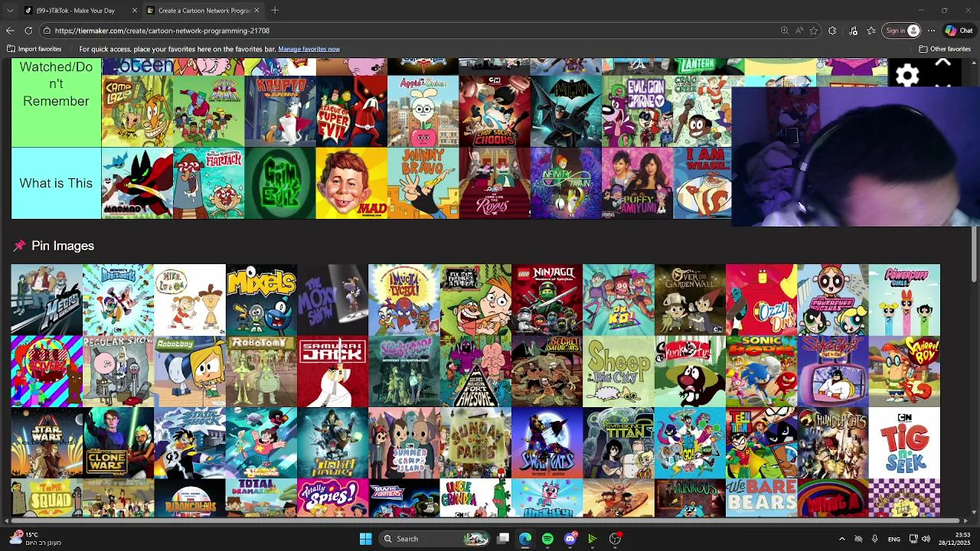Add this page to favorites star
Image resolution: width=980 pixels, height=551 pixels.
point(814,31)
